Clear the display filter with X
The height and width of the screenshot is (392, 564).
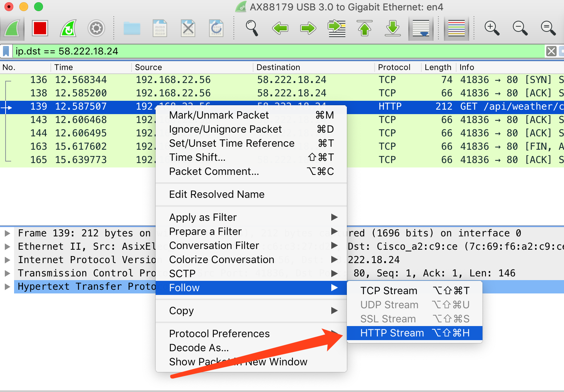551,51
